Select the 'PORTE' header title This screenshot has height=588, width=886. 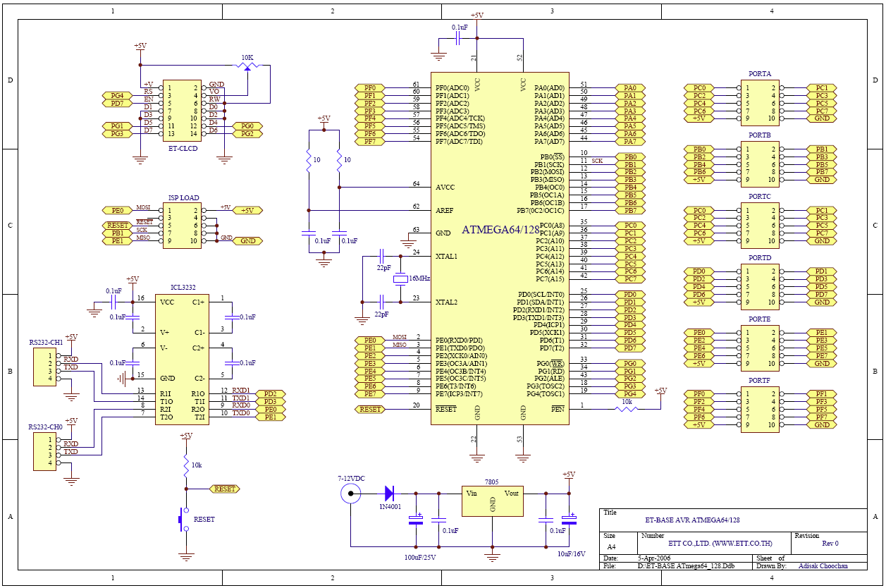[x=760, y=319]
